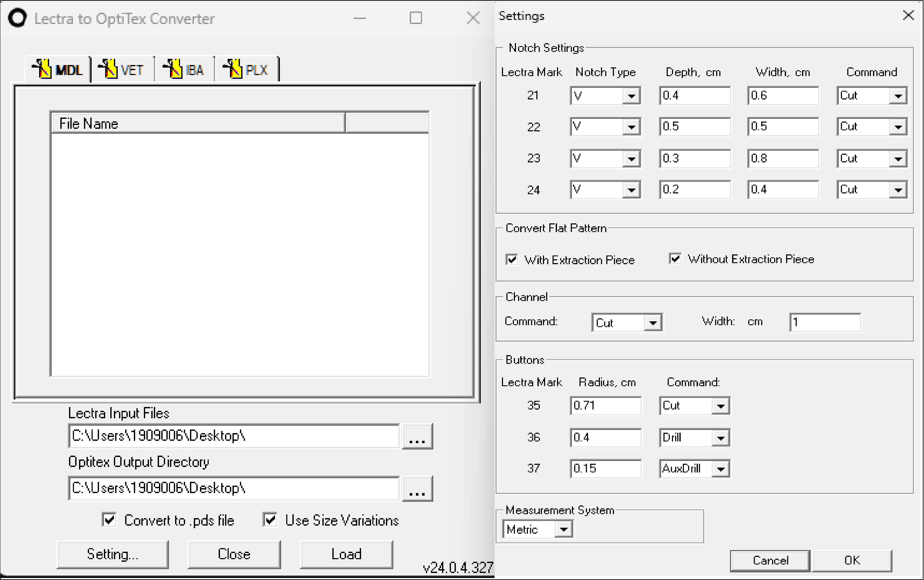Image resolution: width=924 pixels, height=580 pixels.
Task: Open the Setting... dialog button
Action: pos(112,554)
